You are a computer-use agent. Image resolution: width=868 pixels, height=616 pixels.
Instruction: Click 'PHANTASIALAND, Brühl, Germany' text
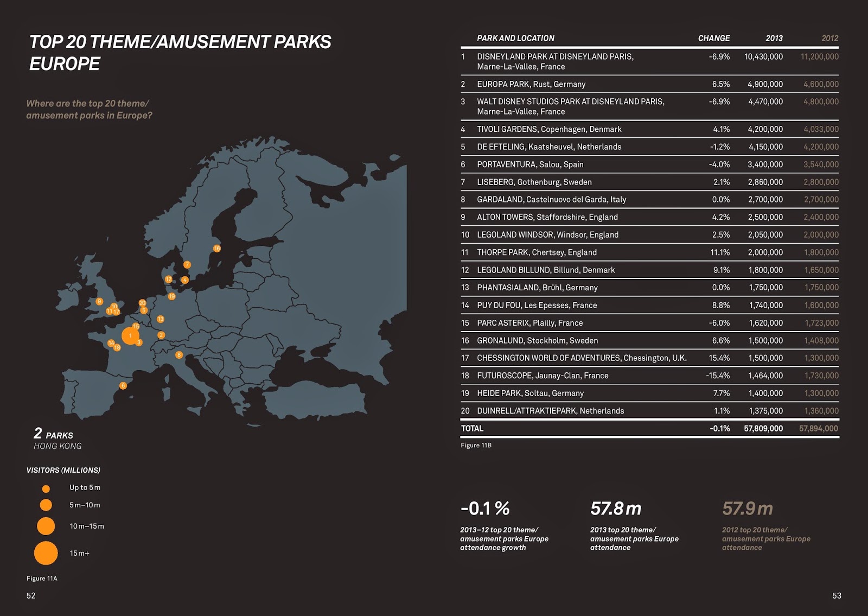(x=537, y=288)
